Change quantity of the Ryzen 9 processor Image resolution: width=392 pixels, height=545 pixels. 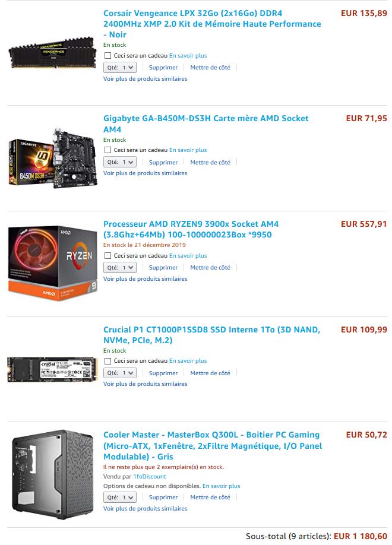119,268
